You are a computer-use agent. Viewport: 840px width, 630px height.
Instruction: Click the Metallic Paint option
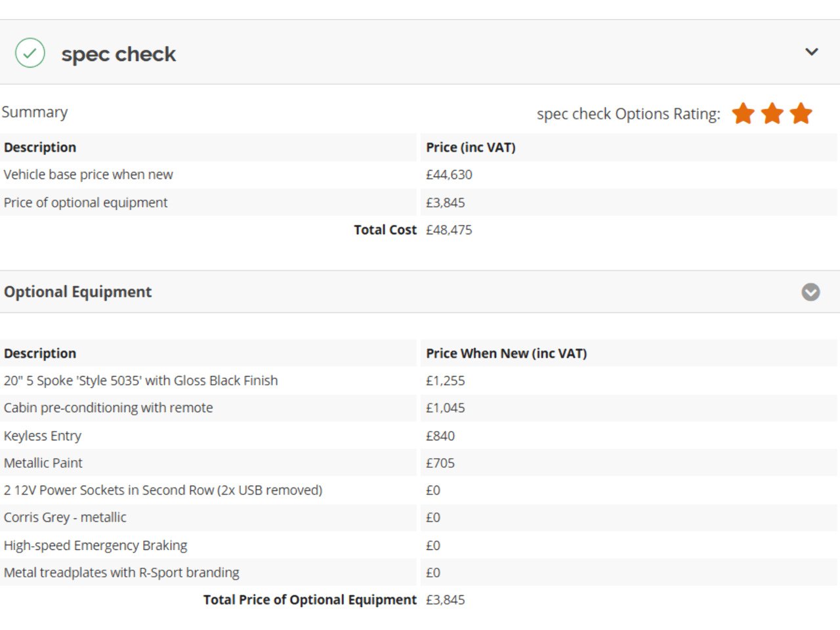pyautogui.click(x=43, y=463)
